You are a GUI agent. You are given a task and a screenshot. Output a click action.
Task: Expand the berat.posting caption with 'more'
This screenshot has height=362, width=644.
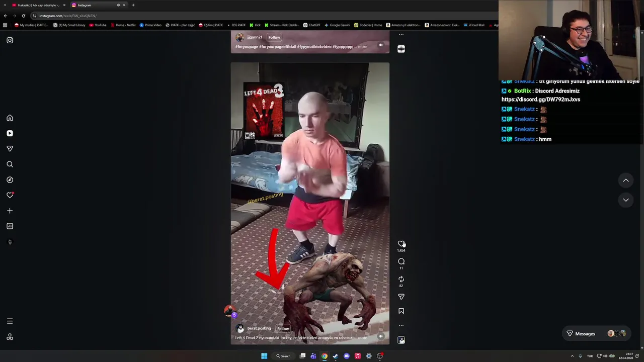coord(362,338)
